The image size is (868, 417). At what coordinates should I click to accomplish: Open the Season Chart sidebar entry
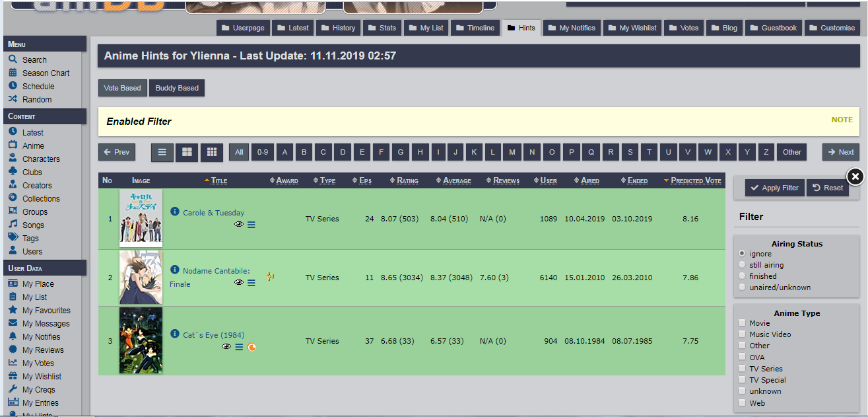pos(46,73)
